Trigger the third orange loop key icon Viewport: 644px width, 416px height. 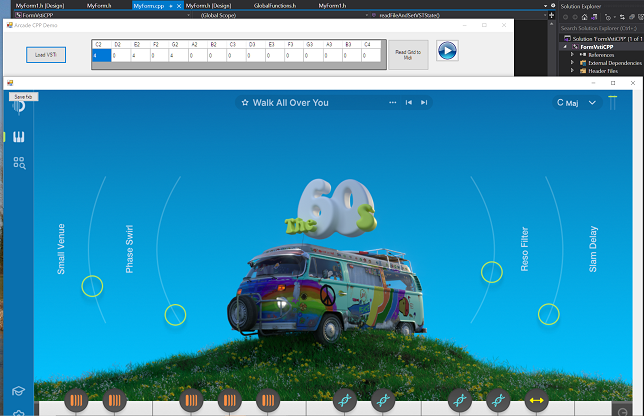tap(191, 400)
